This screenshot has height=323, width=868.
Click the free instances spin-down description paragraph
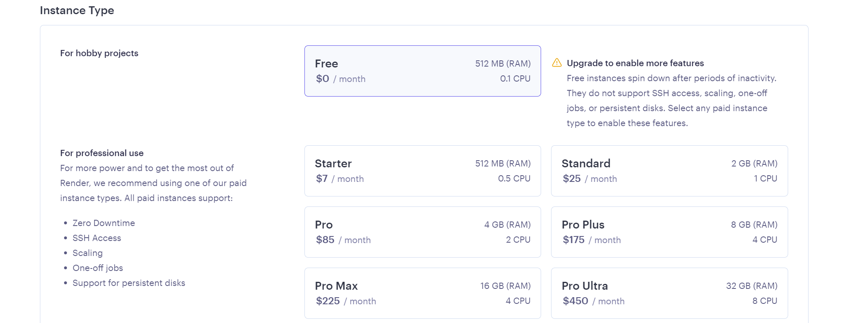pyautogui.click(x=670, y=101)
